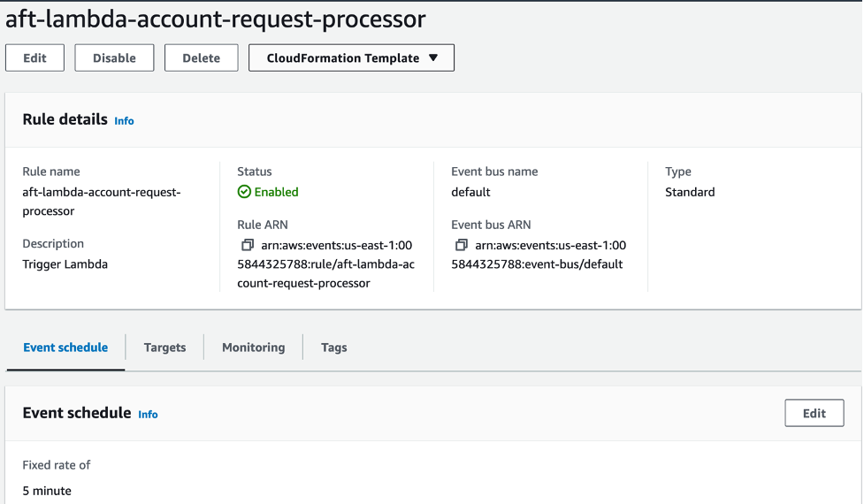Click the Edit button under the rule title
The image size is (864, 504).
[34, 57]
